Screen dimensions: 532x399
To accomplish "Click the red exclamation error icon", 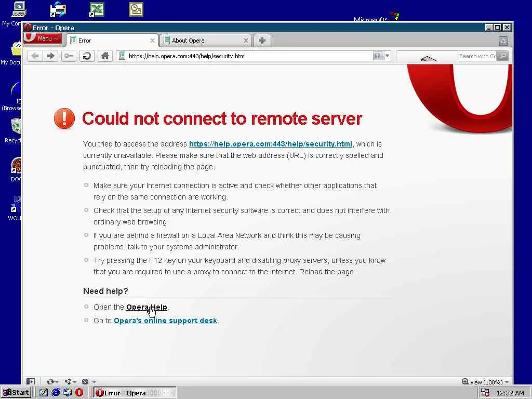I will coord(64,118).
